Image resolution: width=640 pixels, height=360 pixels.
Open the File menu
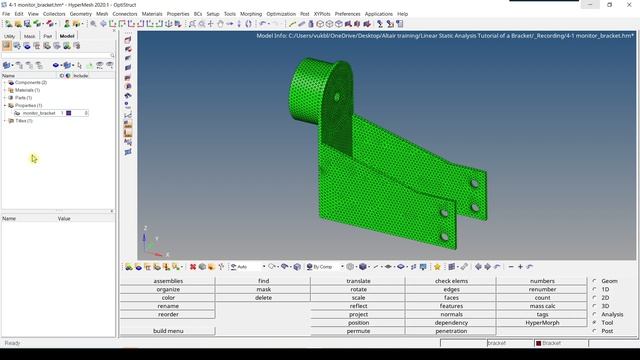click(x=6, y=14)
